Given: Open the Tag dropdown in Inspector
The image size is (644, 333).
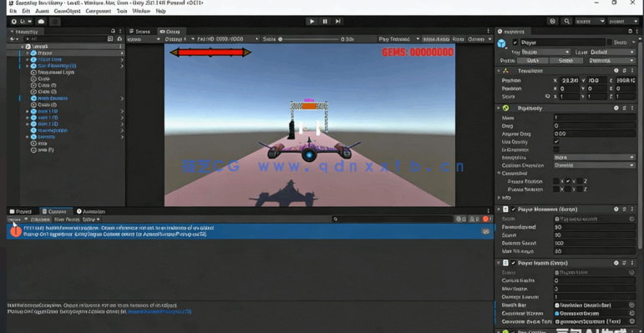Looking at the screenshot, I should tap(545, 52).
